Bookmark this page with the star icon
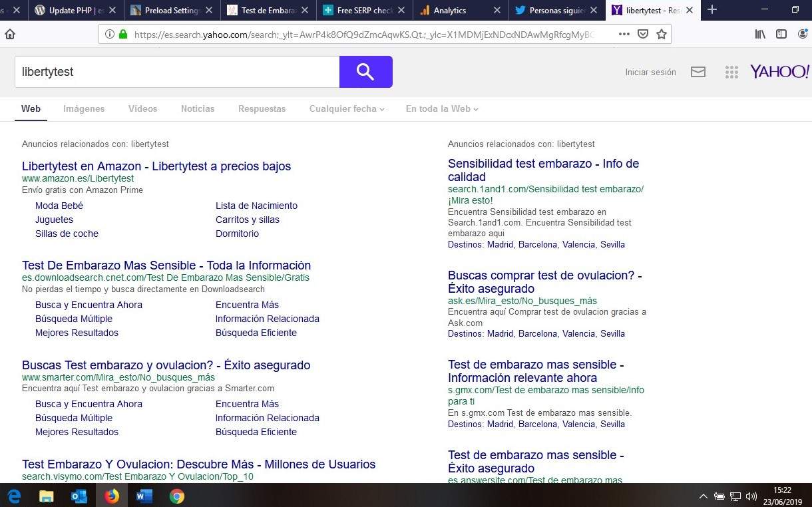 point(661,34)
